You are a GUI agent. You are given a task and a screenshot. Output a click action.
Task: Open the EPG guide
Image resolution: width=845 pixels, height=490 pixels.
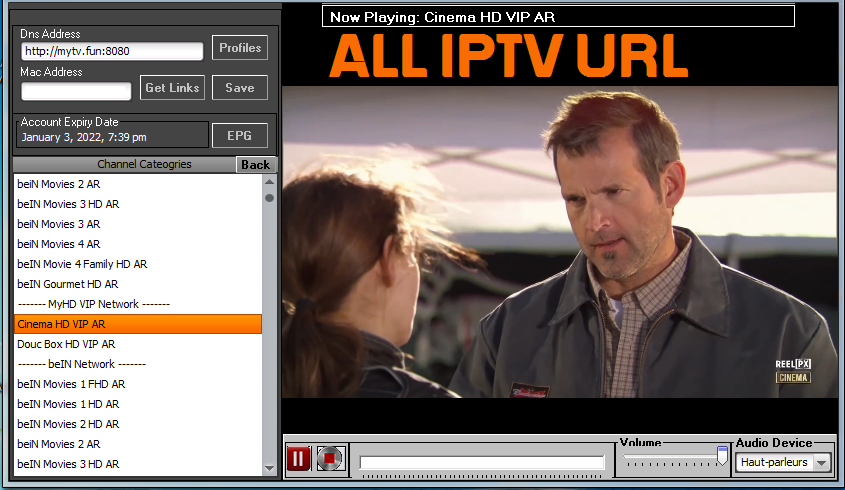240,135
